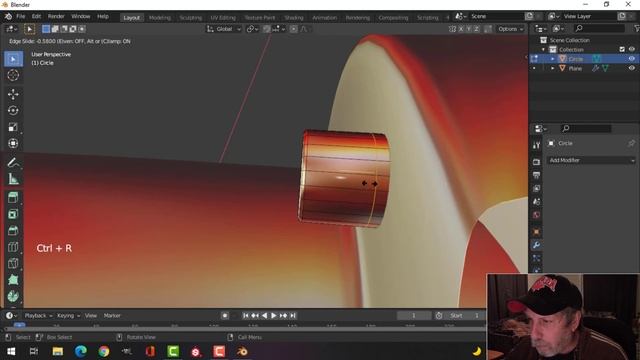Image resolution: width=640 pixels, height=360 pixels.
Task: Click the current frame number field
Action: pyautogui.click(x=413, y=316)
